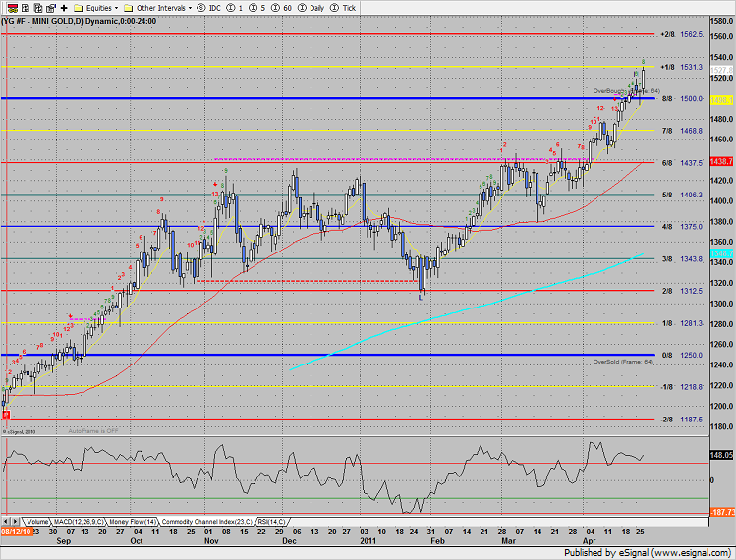This screenshot has height=560, width=736.
Task: Click the 3/8 1343.8 level label
Action: tap(683, 259)
